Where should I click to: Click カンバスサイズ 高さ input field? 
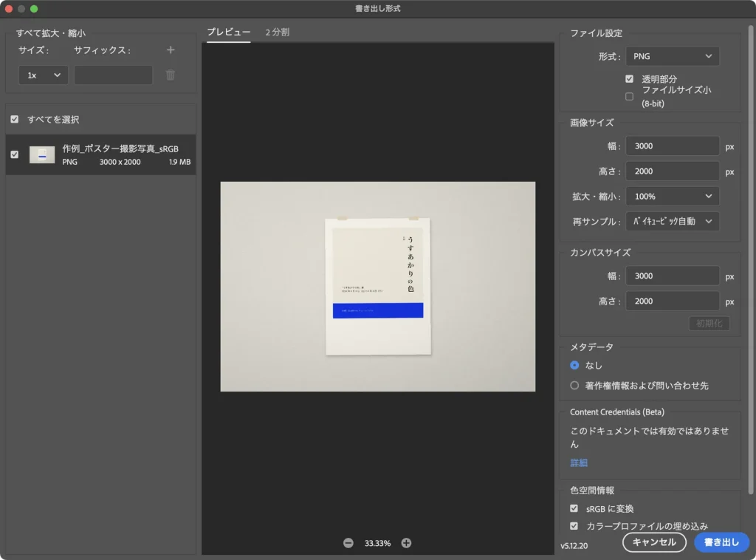672,301
